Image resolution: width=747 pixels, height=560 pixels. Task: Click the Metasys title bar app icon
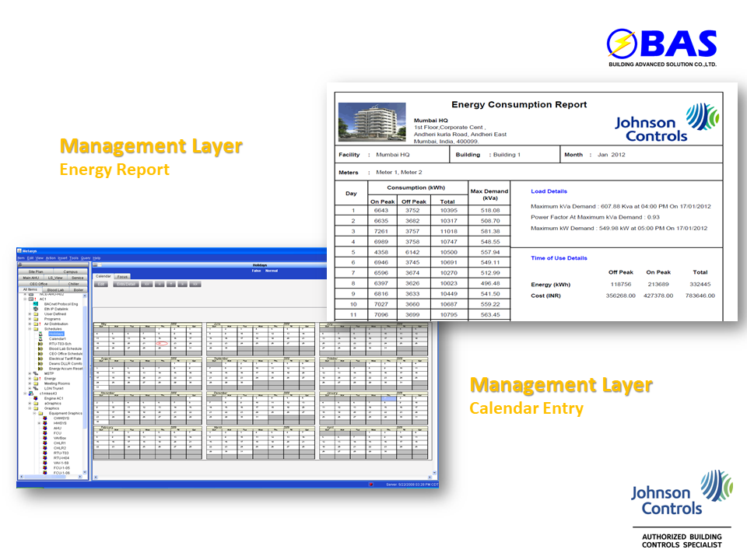[19, 251]
